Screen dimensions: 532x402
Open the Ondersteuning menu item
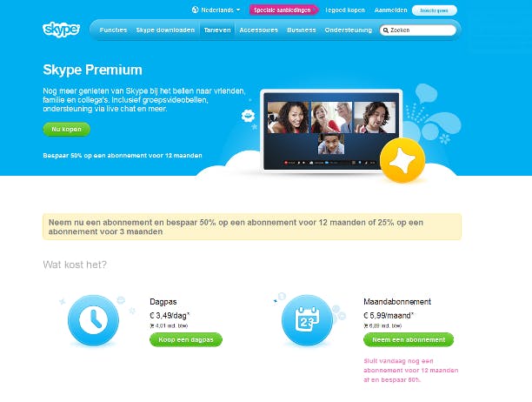coord(348,30)
